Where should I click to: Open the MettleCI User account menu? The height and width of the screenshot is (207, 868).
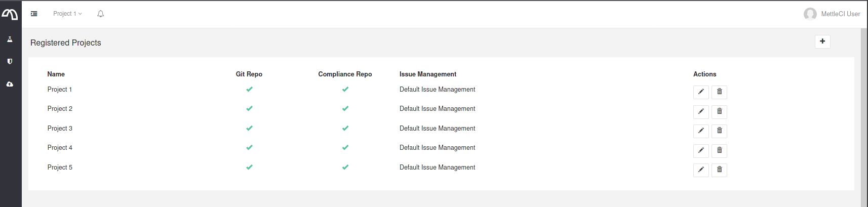(x=832, y=14)
